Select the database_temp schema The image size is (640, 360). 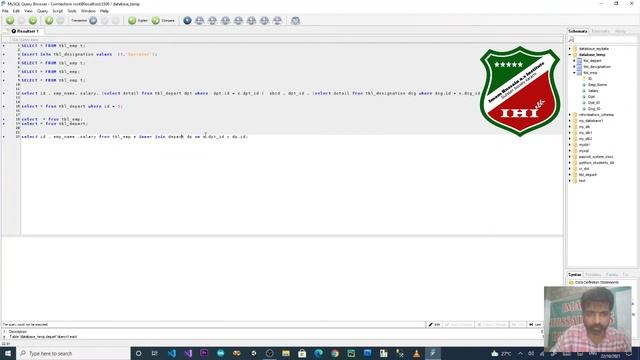coord(592,54)
